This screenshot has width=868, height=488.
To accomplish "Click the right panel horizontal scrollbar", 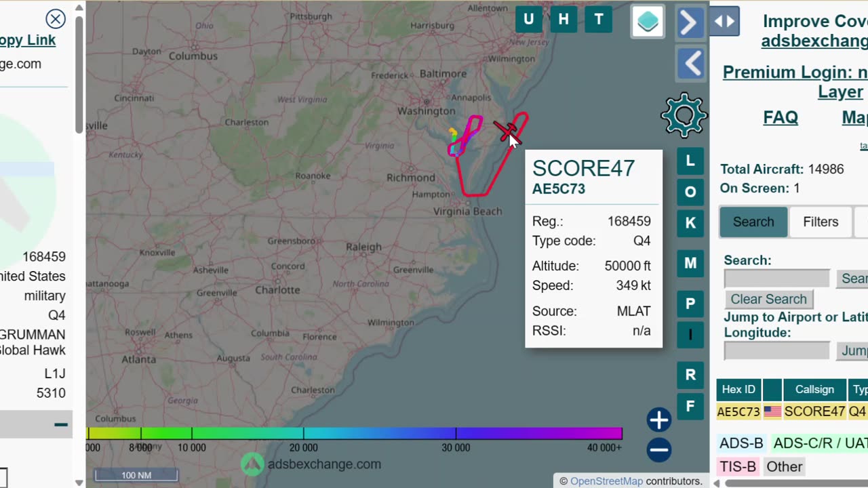I will pos(797,483).
